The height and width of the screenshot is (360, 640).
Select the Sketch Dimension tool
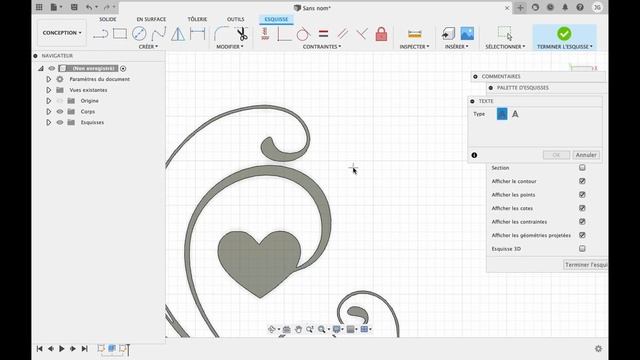point(198,34)
